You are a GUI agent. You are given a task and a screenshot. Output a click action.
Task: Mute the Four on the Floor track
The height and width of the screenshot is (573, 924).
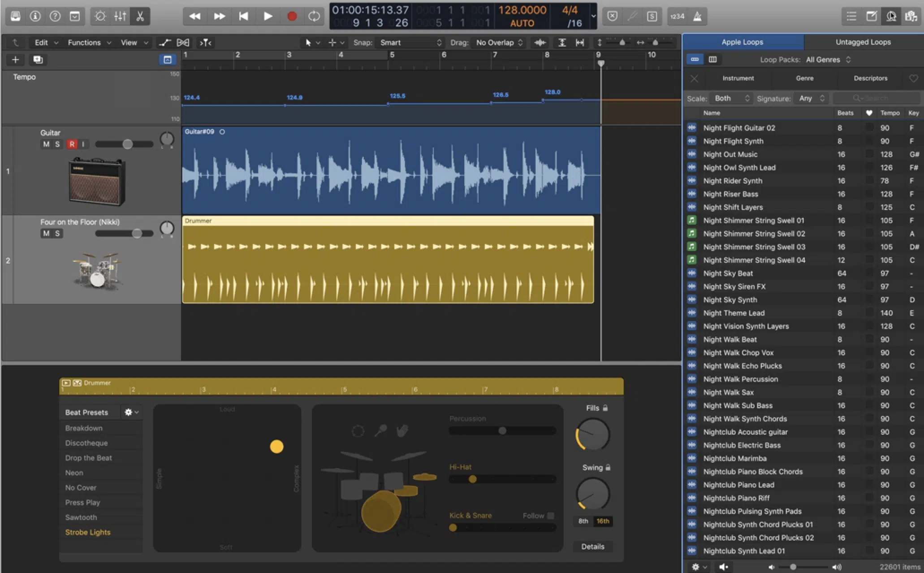(x=46, y=233)
